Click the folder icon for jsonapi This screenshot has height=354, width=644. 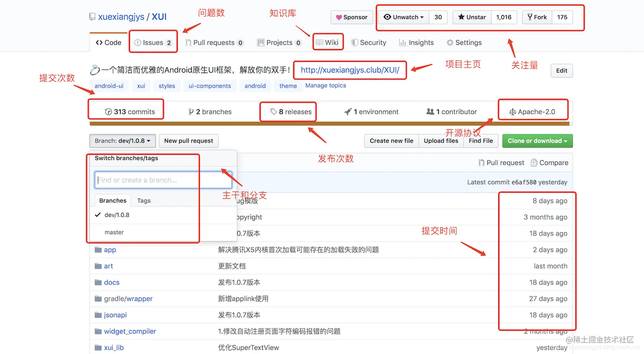[x=98, y=315]
